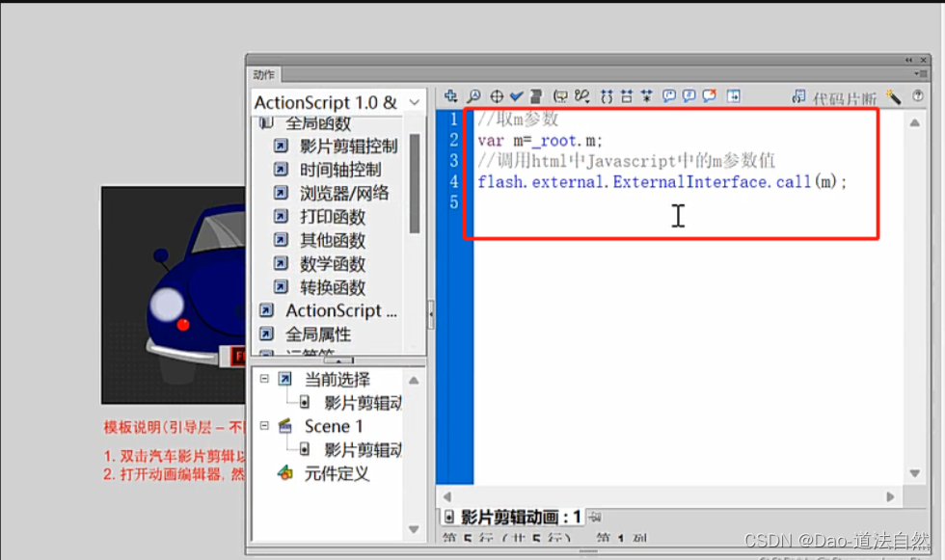Viewport: 945px width, 560px height.
Task: Switch to the 影片剪辑动画:1 script tab
Action: click(513, 516)
